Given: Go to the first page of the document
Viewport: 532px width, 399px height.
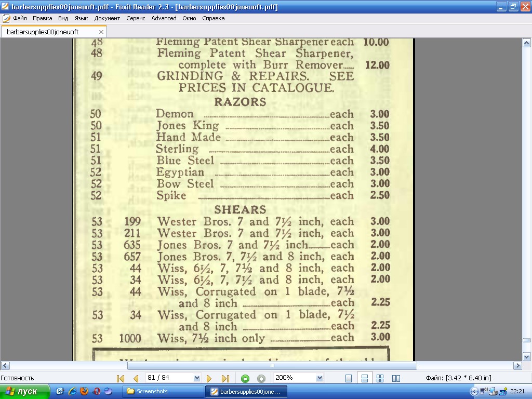Looking at the screenshot, I should click(x=121, y=379).
